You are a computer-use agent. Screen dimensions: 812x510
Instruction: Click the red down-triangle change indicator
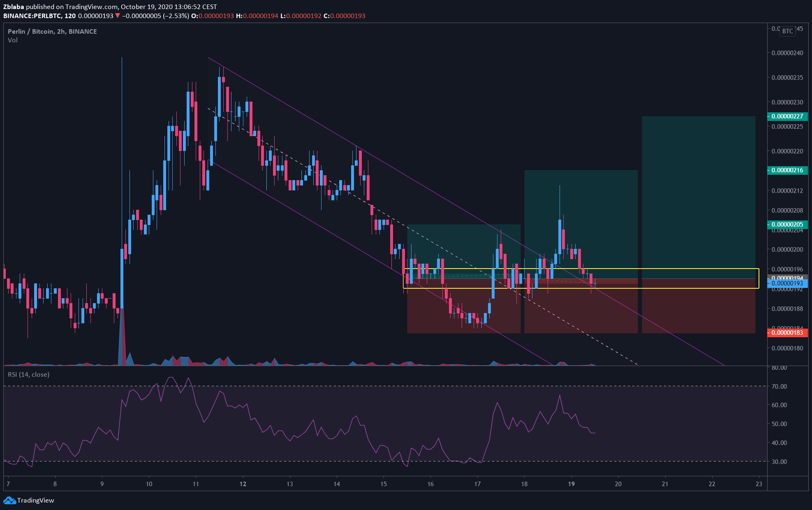click(x=118, y=16)
